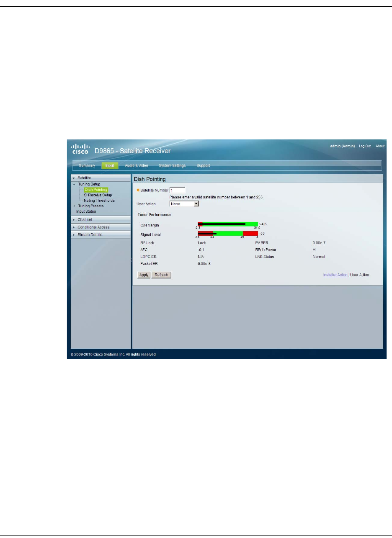Click the Signal Level bar
392x538 pixels.
click(x=228, y=233)
